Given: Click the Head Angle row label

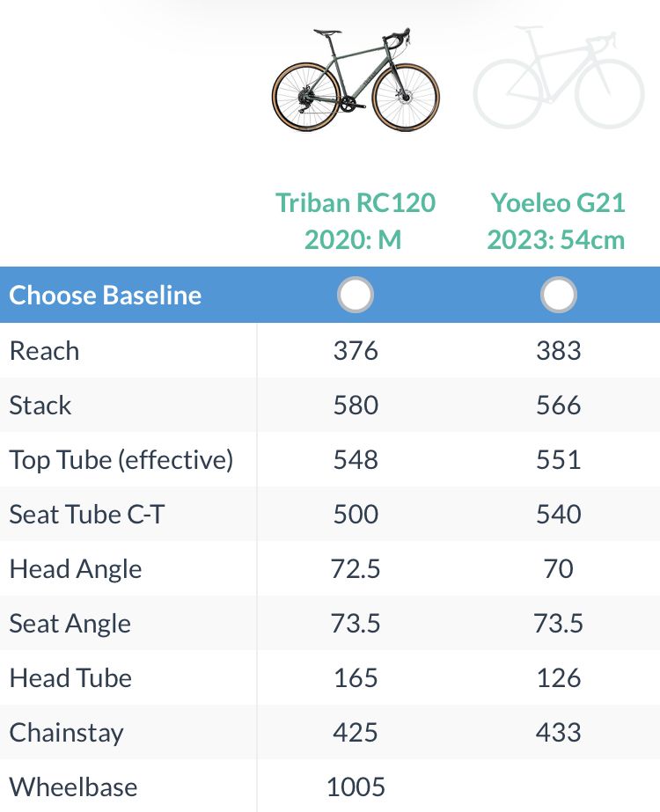Looking at the screenshot, I should (76, 569).
